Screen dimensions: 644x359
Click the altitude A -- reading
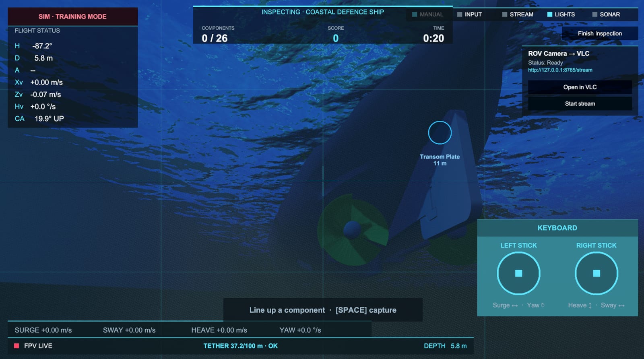(25, 70)
